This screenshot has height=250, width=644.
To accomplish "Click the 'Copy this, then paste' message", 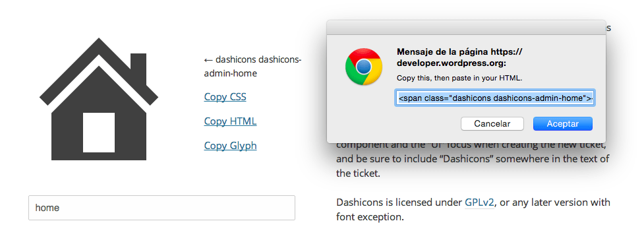I will click(459, 78).
